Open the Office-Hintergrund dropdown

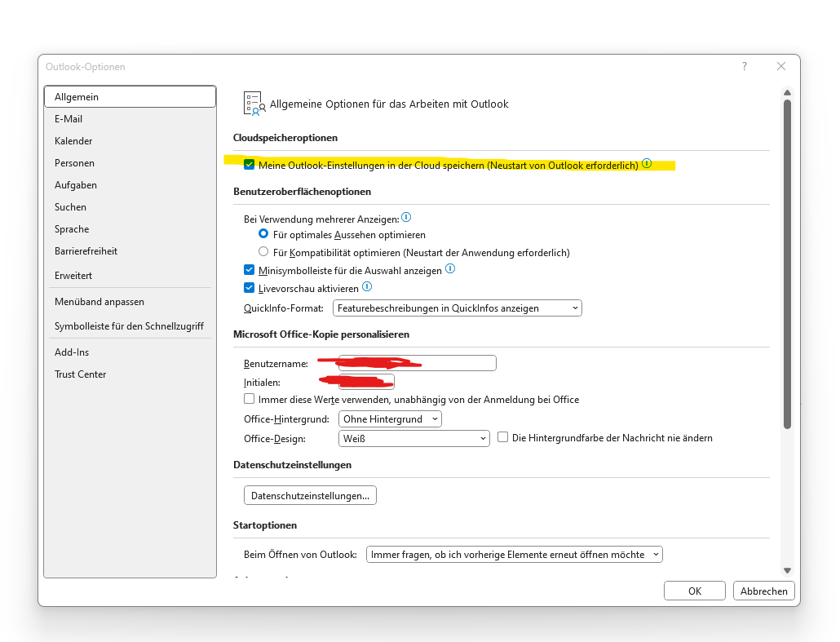(390, 419)
